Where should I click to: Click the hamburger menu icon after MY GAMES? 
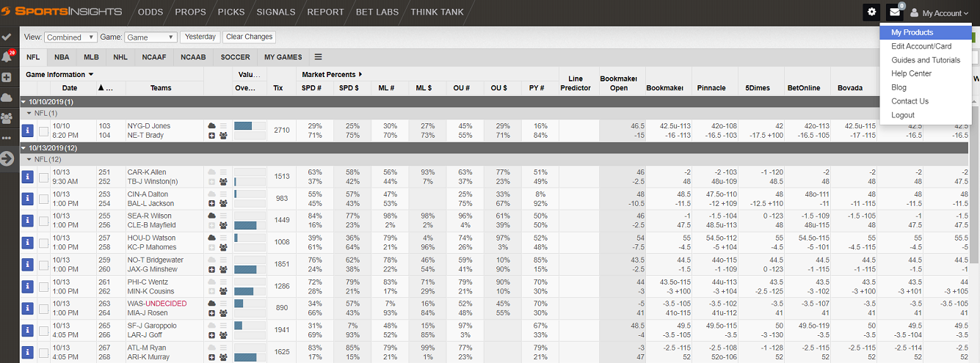coord(319,56)
